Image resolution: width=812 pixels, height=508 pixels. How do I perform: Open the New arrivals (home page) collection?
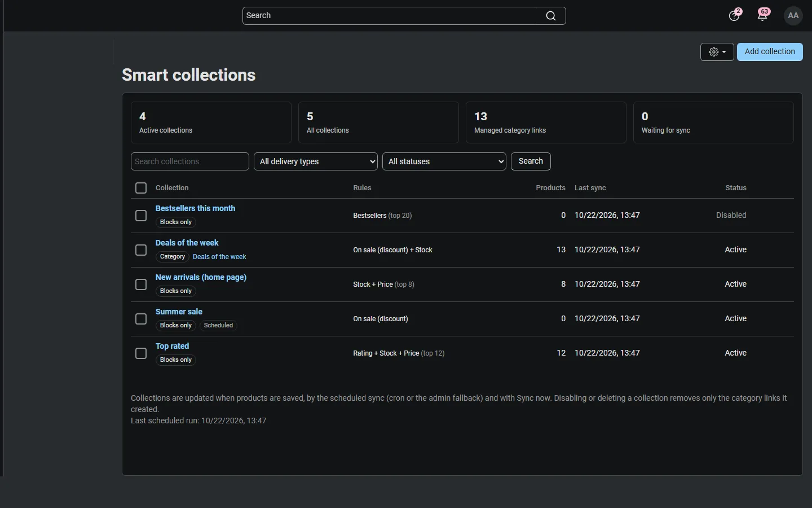pos(201,277)
